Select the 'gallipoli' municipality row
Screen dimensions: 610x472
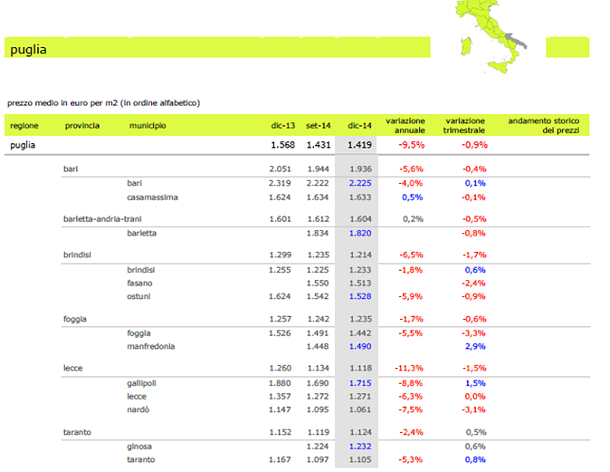point(141,383)
